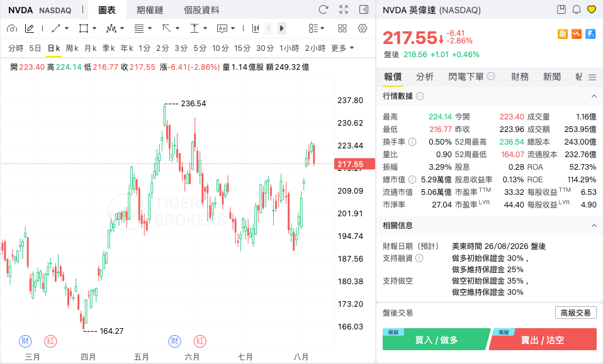
Task: Open the measure tool dropdown arrow
Action: pos(205,28)
